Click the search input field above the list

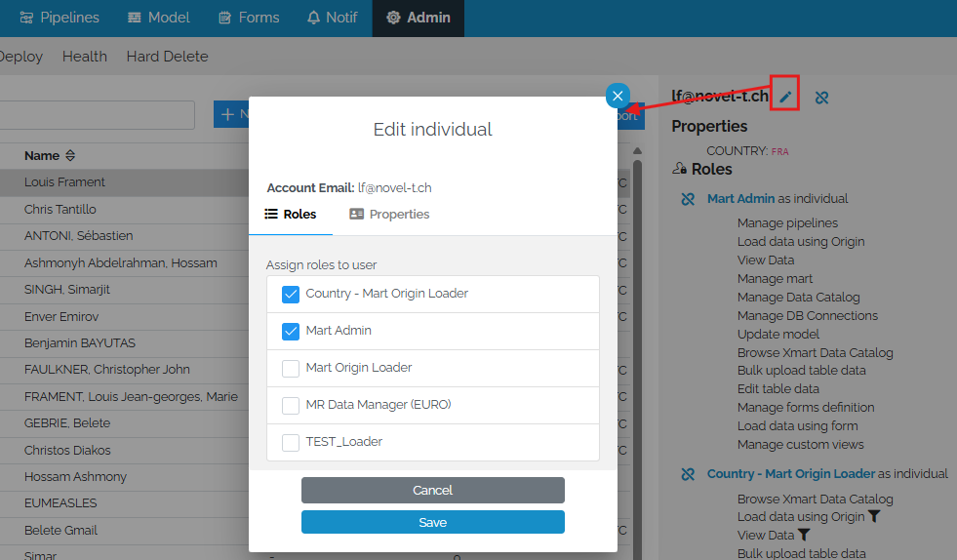pos(97,115)
